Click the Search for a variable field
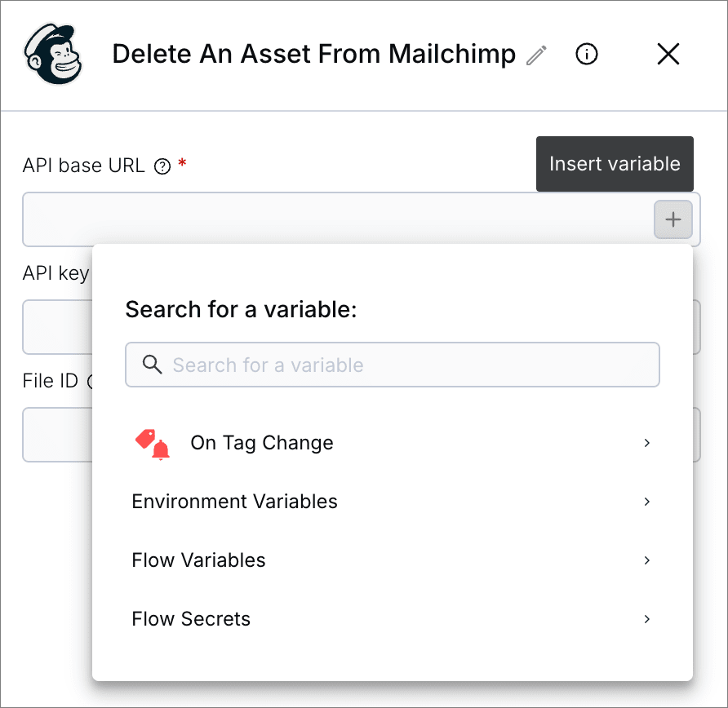 [x=393, y=365]
